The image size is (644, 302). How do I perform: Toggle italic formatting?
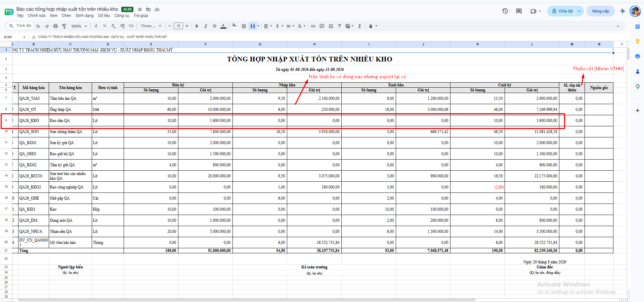tap(206, 26)
